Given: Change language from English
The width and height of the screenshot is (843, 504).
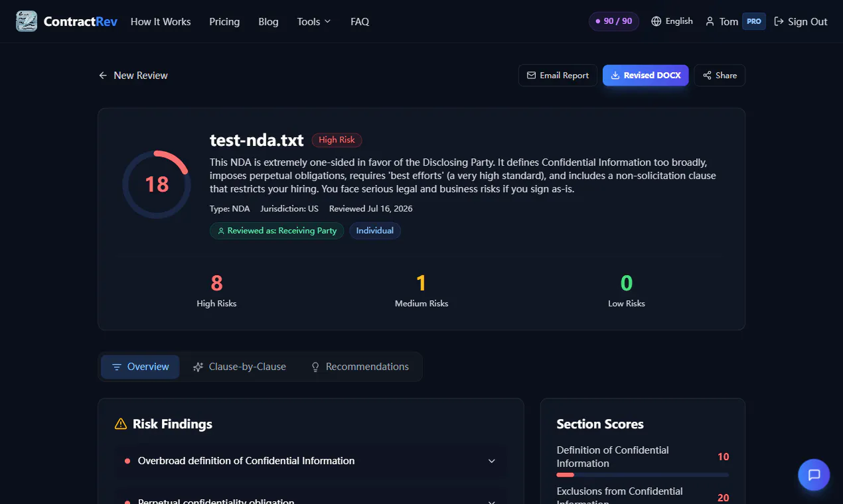Looking at the screenshot, I should pyautogui.click(x=672, y=21).
